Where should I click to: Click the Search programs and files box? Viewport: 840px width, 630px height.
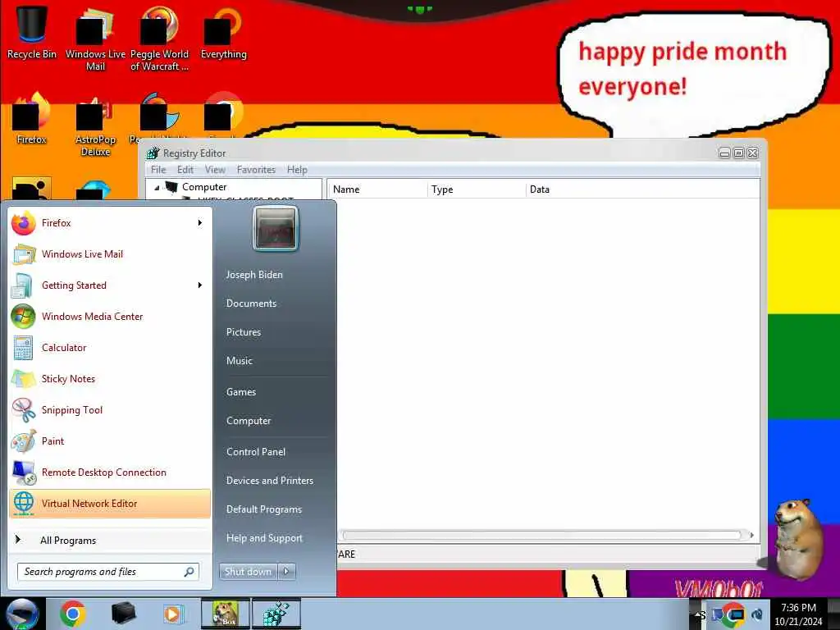[108, 572]
